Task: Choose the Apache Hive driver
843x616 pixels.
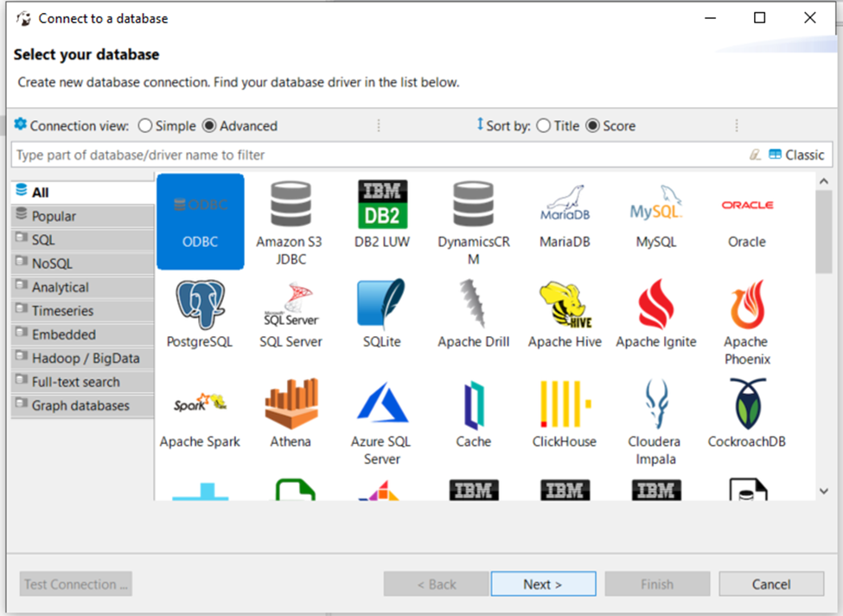Action: pos(564,306)
